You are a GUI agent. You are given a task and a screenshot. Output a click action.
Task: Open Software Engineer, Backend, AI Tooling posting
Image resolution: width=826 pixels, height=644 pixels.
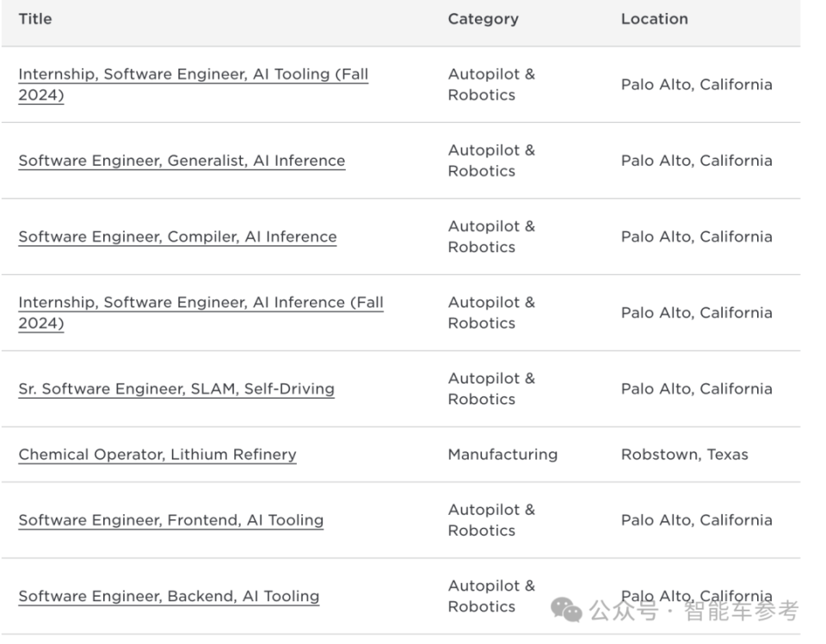(x=169, y=596)
